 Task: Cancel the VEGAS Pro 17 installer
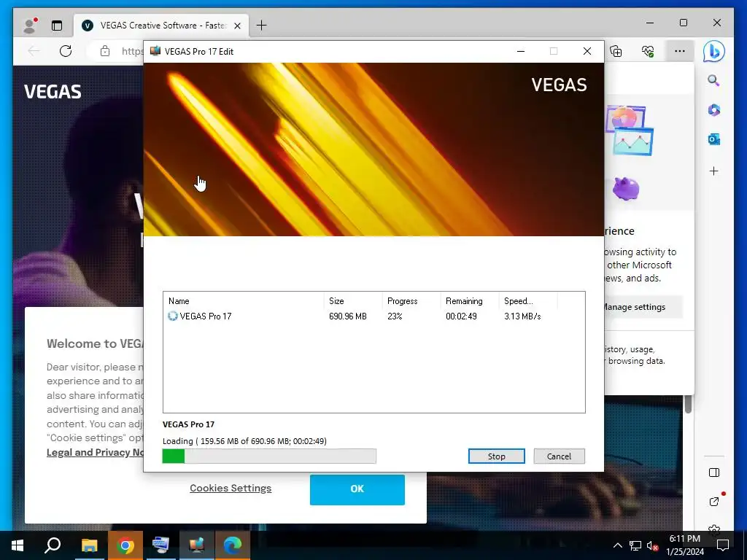[559, 456]
